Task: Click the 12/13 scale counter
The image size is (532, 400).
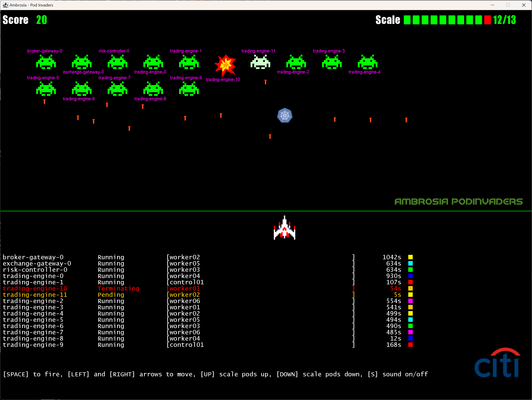Action: click(x=504, y=20)
